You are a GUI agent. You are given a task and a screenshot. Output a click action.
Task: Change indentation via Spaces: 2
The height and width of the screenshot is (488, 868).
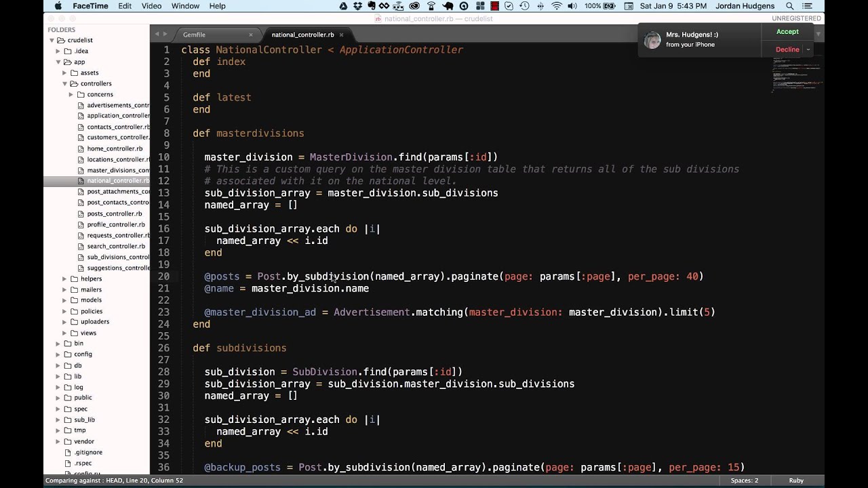[745, 481]
